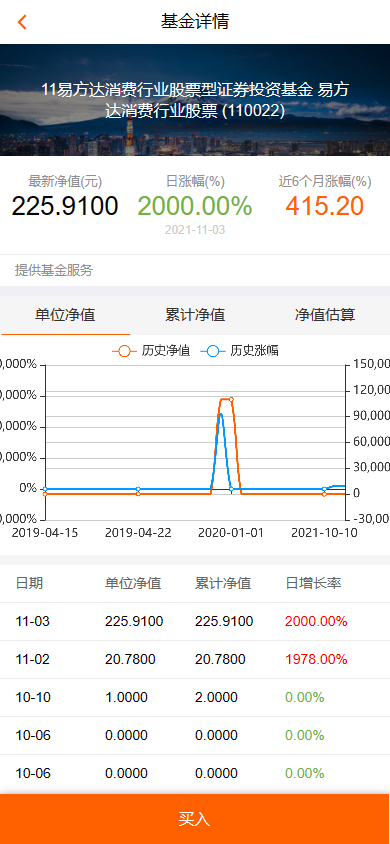Switch to the 单位净值 tab
Image resolution: width=390 pixels, height=844 pixels.
65,315
